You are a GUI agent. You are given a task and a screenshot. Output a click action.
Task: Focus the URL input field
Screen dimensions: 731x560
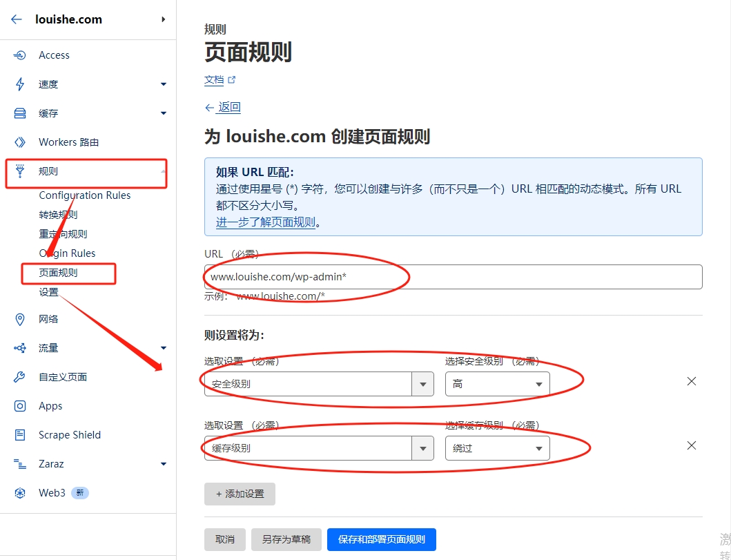point(453,277)
